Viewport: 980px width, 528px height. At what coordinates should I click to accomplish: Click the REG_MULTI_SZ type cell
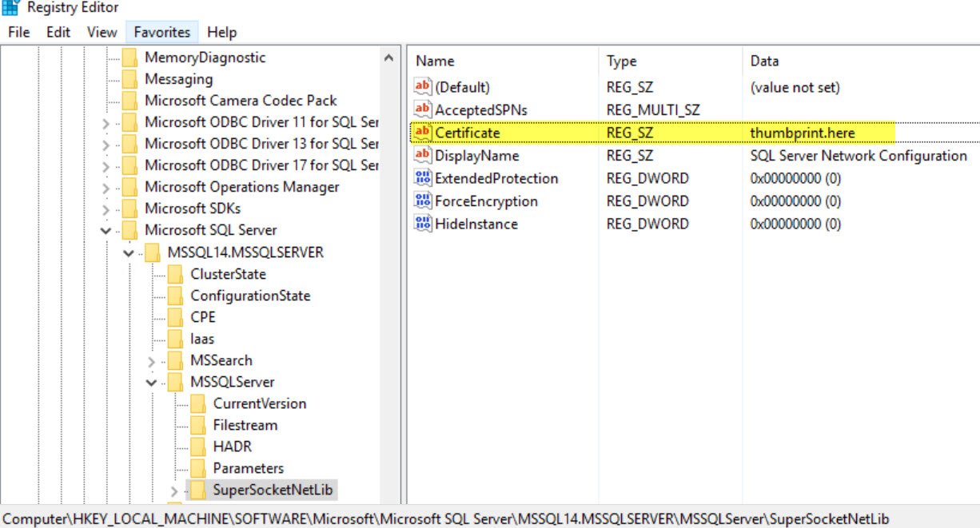(654, 109)
